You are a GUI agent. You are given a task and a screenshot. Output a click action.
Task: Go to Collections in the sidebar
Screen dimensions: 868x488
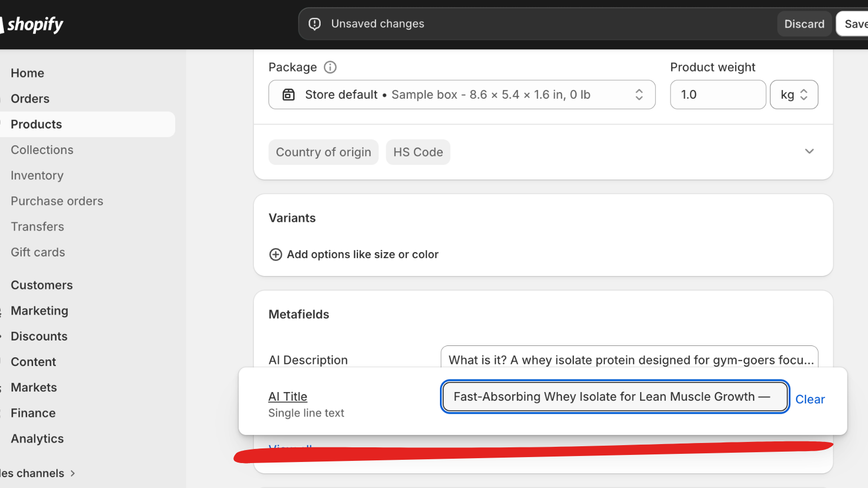pyautogui.click(x=42, y=150)
